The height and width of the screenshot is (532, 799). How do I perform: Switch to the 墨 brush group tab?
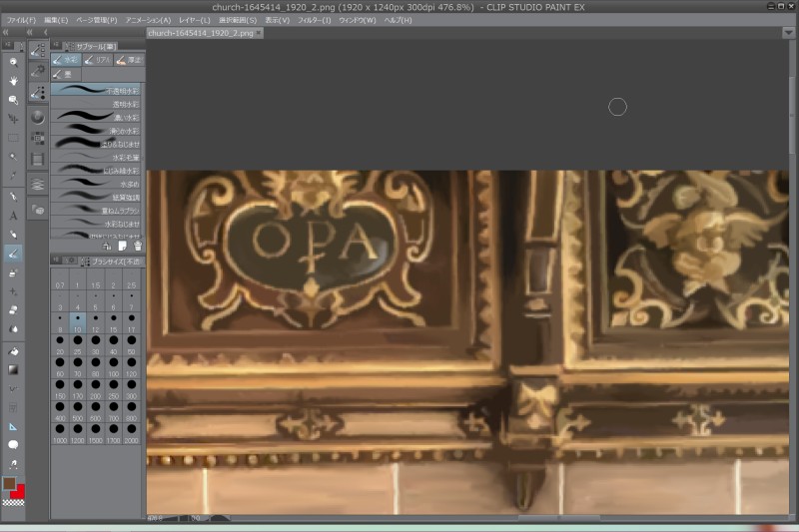pyautogui.click(x=66, y=74)
